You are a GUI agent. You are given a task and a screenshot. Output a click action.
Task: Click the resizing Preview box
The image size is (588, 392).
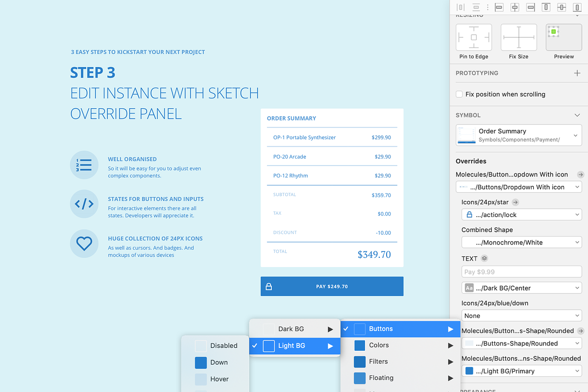[564, 37]
